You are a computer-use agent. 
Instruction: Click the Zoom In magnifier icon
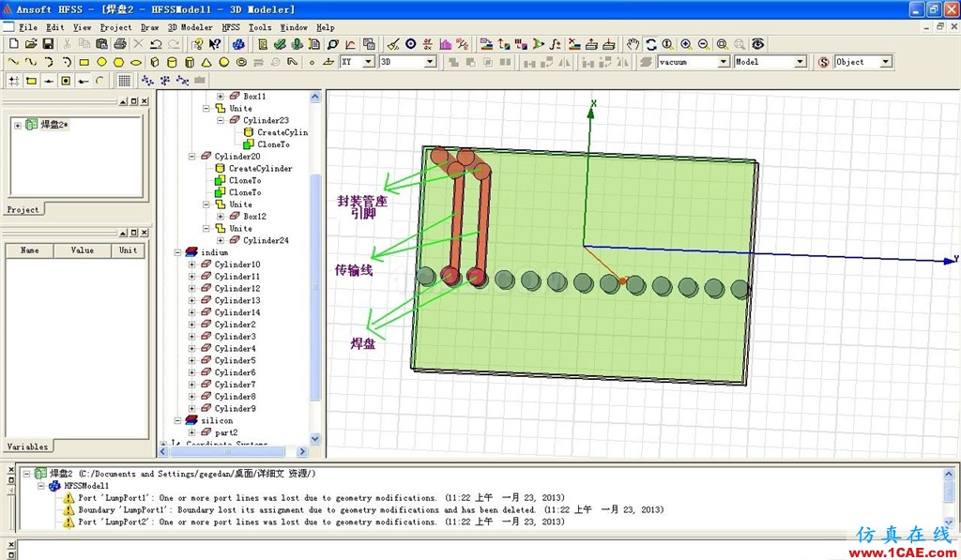(x=686, y=44)
